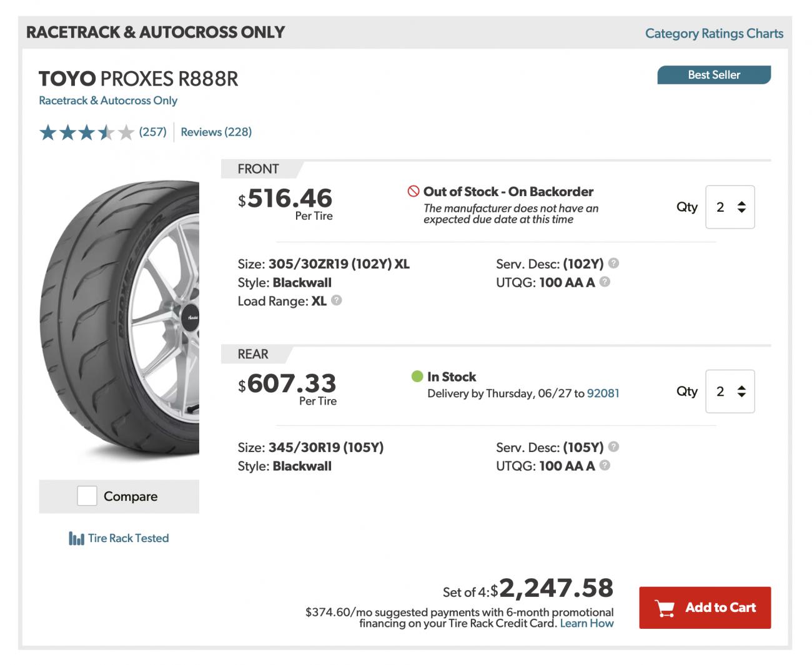
Task: Click the Learn How financing link
Action: click(x=587, y=623)
